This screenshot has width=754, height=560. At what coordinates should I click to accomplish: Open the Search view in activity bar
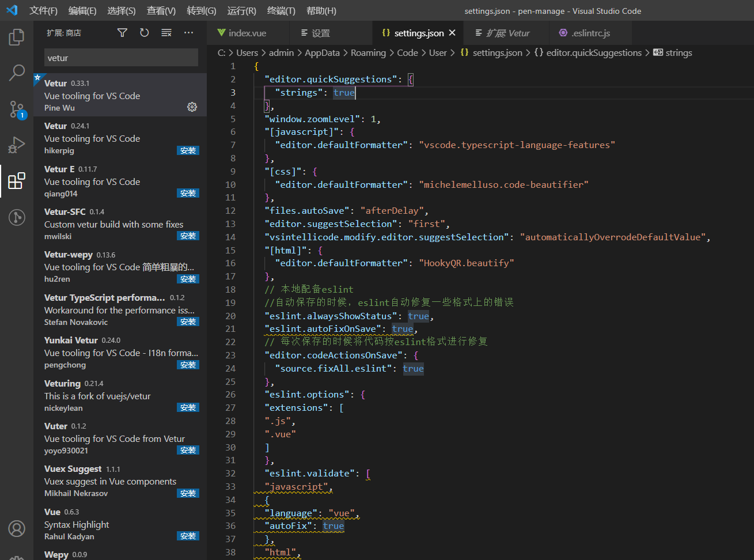click(17, 73)
